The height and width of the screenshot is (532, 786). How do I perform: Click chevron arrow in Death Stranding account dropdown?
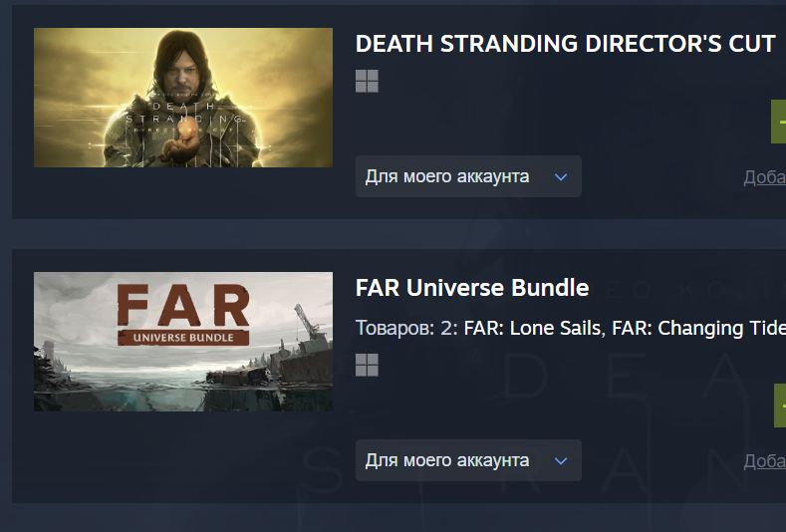(x=561, y=177)
